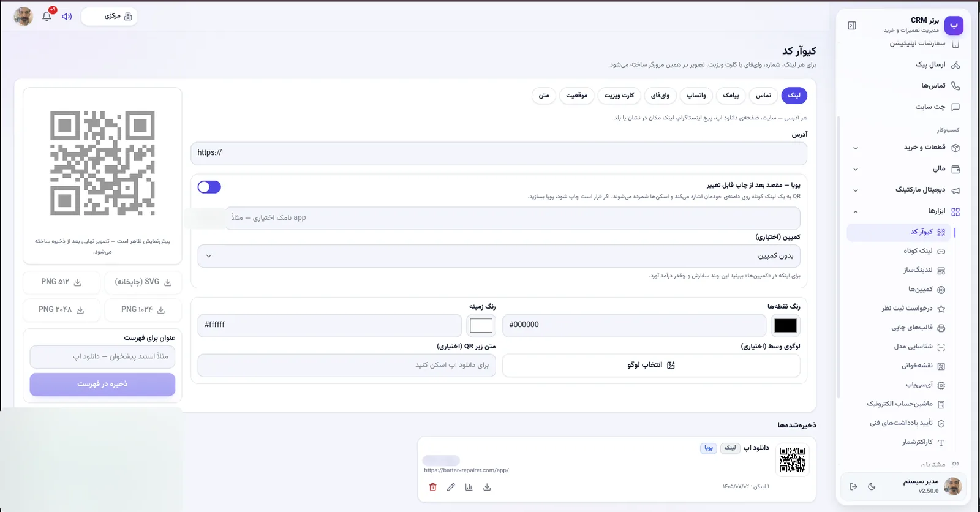Select the موقعیت tab

[577, 96]
